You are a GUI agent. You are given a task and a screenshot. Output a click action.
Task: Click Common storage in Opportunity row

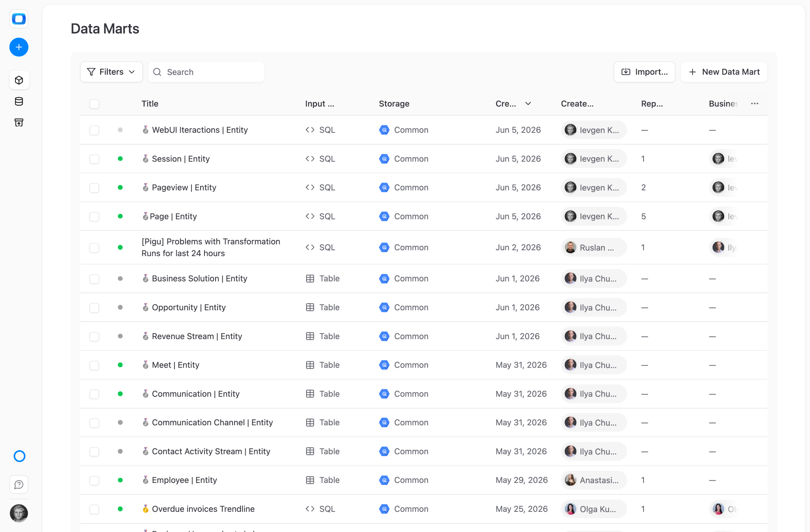pos(404,308)
